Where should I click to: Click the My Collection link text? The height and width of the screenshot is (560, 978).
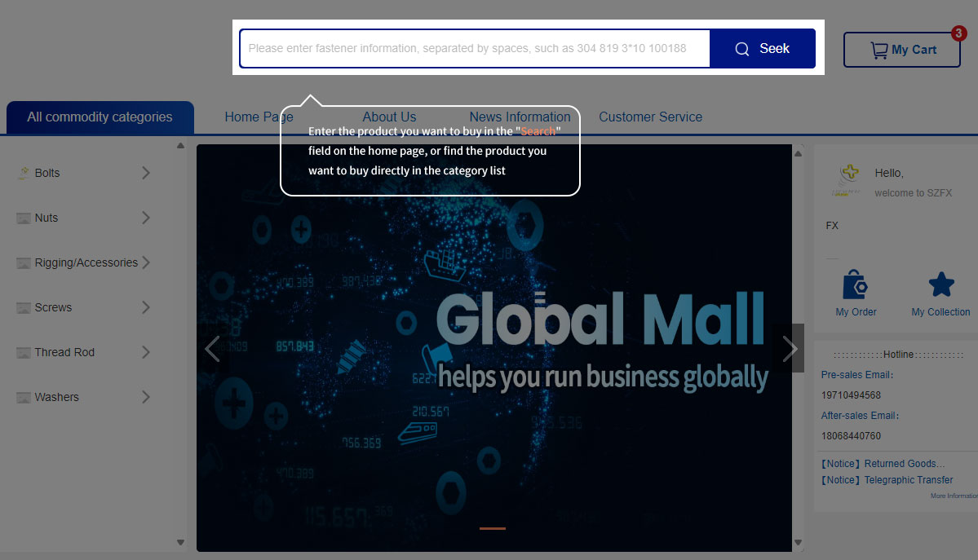[x=940, y=312]
